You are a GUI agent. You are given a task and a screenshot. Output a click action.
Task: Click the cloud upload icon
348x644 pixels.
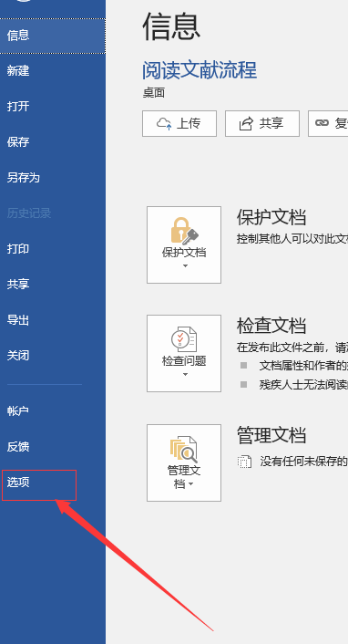pos(164,123)
